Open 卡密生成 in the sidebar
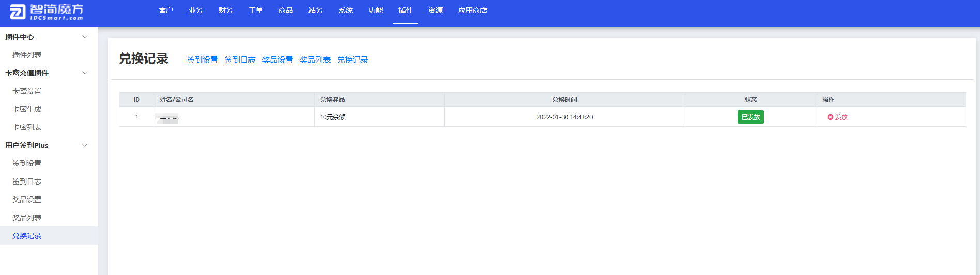This screenshot has width=980, height=275. point(27,109)
